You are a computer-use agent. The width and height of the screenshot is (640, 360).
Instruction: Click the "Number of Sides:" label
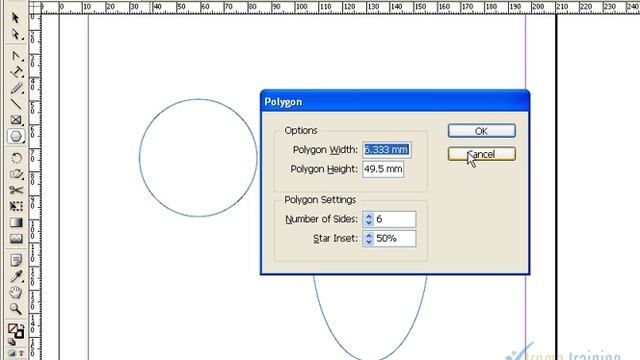(321, 219)
